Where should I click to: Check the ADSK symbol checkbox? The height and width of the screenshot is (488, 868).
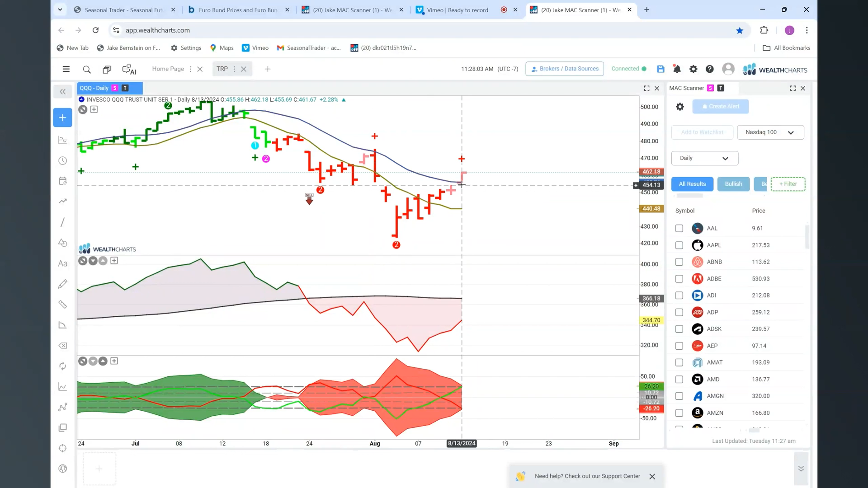click(679, 329)
